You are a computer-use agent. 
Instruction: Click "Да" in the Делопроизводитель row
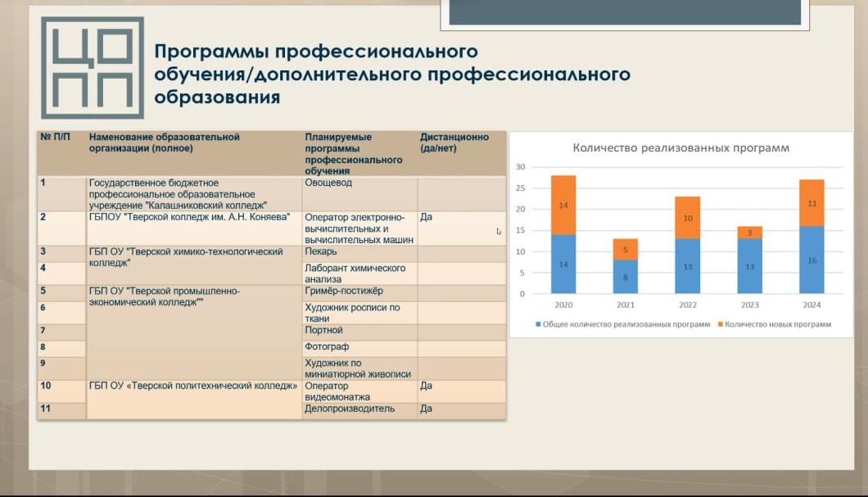click(x=426, y=409)
